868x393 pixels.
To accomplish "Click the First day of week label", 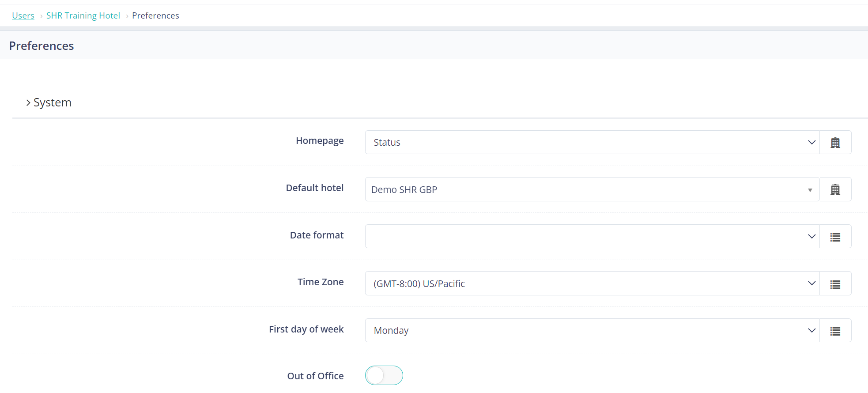I will coord(306,329).
